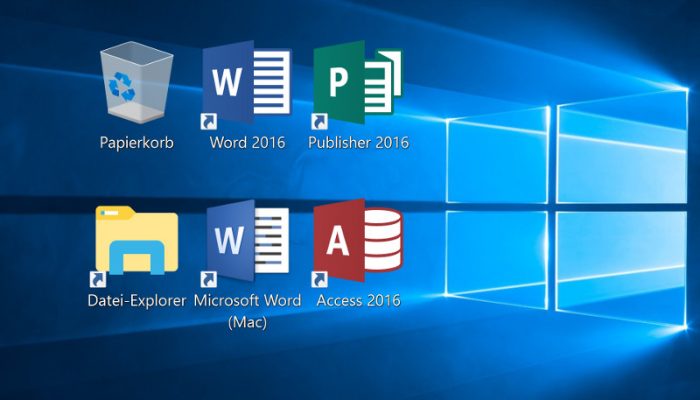This screenshot has width=700, height=400.
Task: Open the Publisher 2016 shortcut icon
Action: [358, 83]
